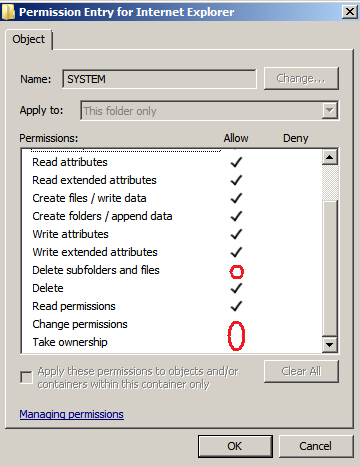
Task: Click the Change... button next to Name
Action: (x=301, y=78)
